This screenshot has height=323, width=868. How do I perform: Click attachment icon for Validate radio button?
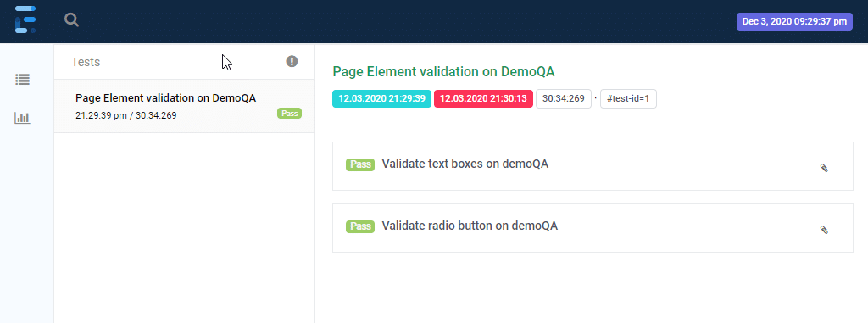point(824,230)
